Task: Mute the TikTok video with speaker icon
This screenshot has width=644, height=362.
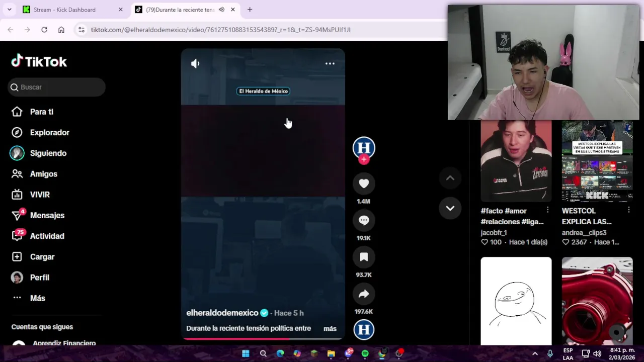Action: tap(195, 63)
